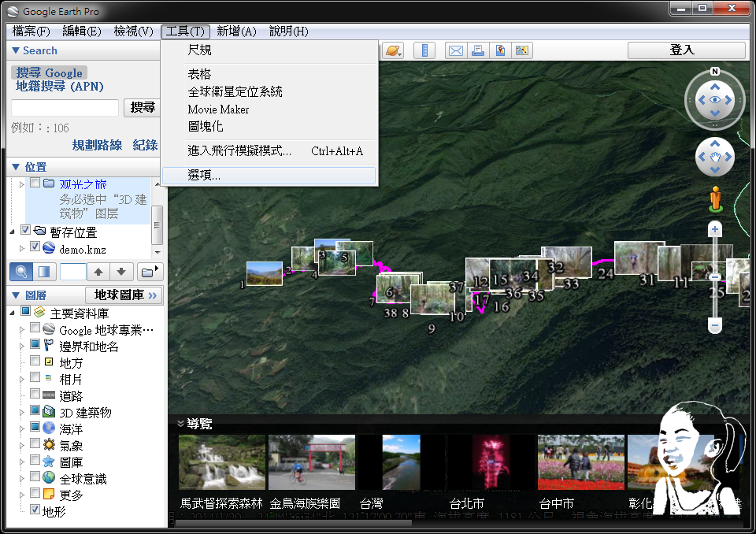Toggle the 3D 建築物 layer checkbox

coord(35,410)
